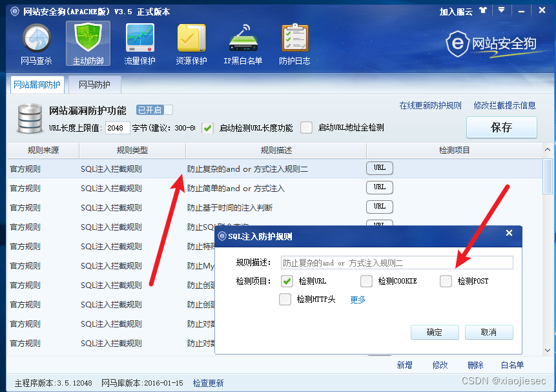556x392 pixels.
Task: Enable the 检测HTTP头 checkbox
Action: pyautogui.click(x=285, y=300)
